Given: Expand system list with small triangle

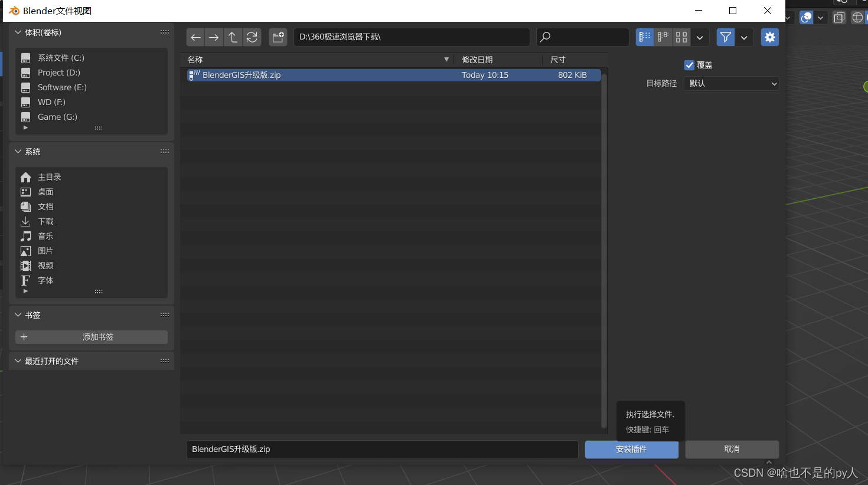Looking at the screenshot, I should click(x=25, y=291).
